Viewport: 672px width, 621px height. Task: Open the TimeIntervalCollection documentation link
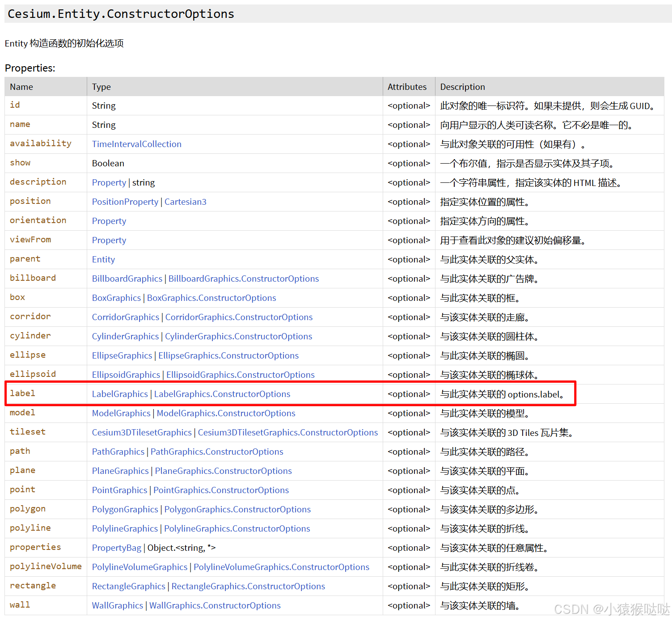click(136, 144)
